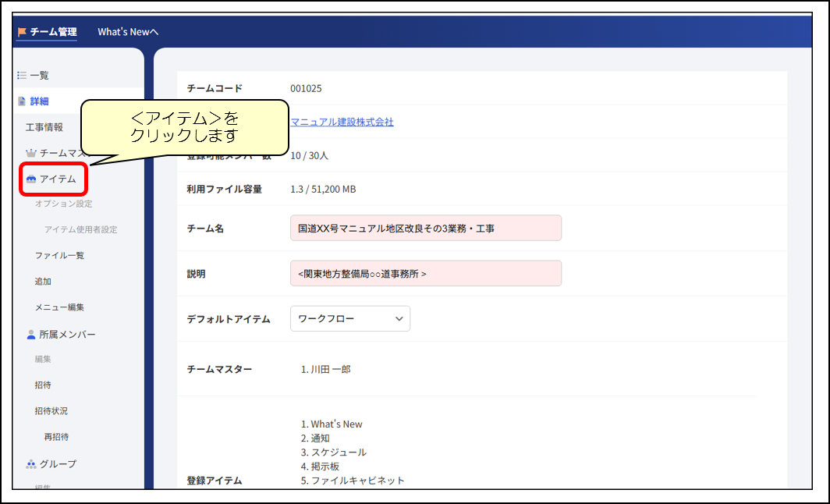Select 再招待 in the sidebar

(57, 437)
